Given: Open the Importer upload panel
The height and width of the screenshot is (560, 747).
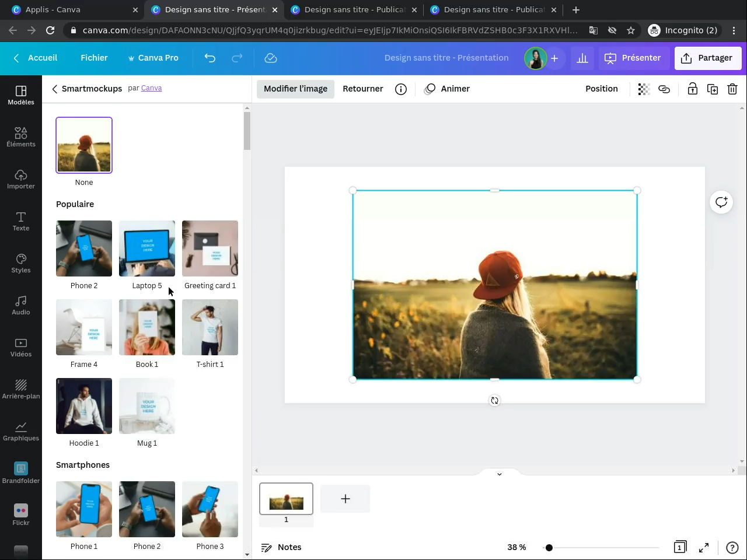Looking at the screenshot, I should pos(21,179).
